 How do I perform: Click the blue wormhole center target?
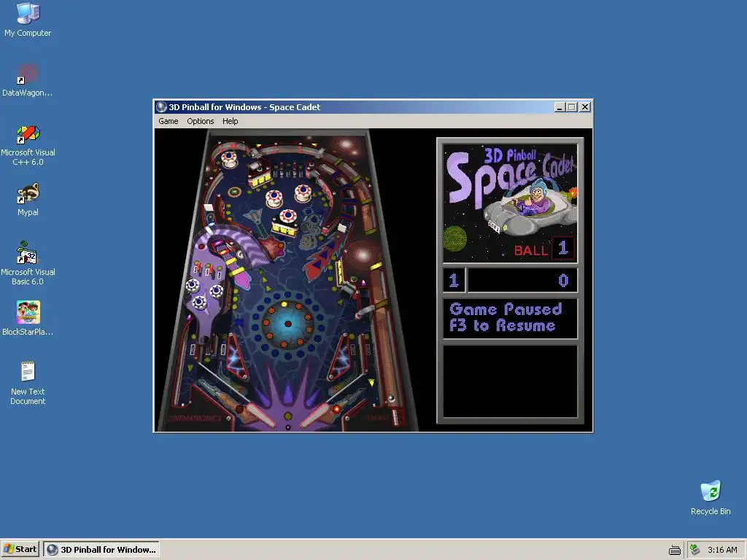(287, 324)
